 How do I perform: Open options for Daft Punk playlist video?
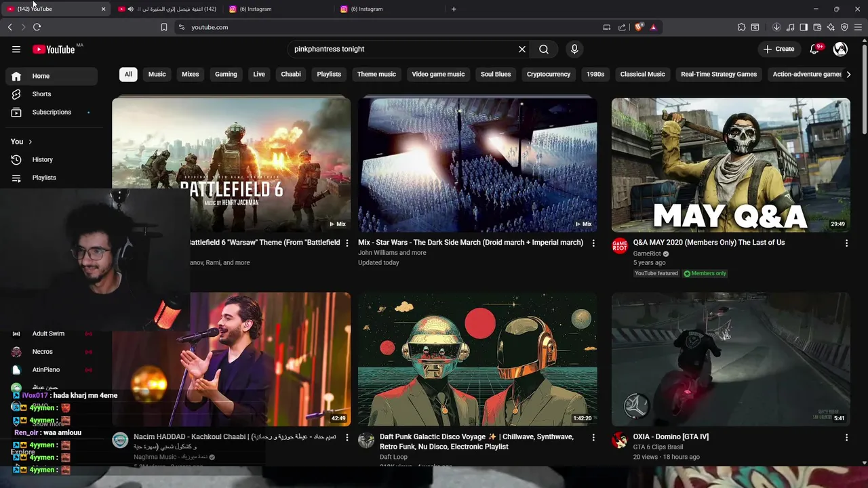point(593,438)
